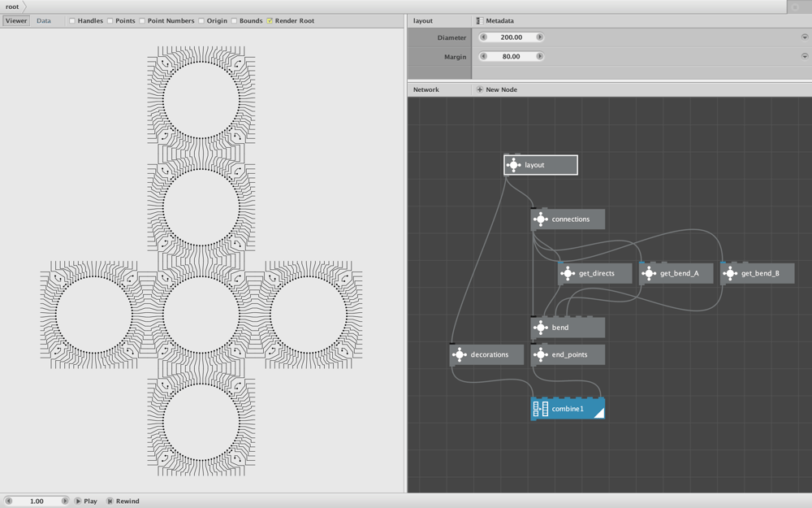The width and height of the screenshot is (812, 508).
Task: Switch to the Data tab
Action: [44, 21]
